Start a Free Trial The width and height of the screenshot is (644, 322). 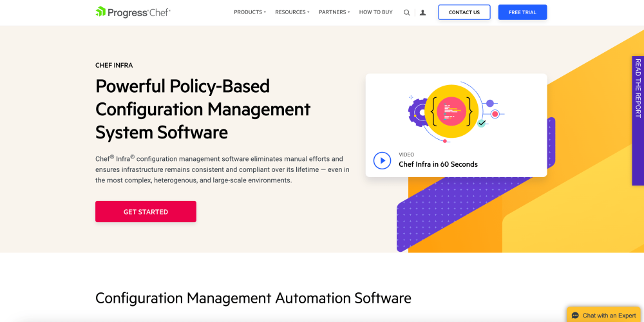pyautogui.click(x=522, y=12)
